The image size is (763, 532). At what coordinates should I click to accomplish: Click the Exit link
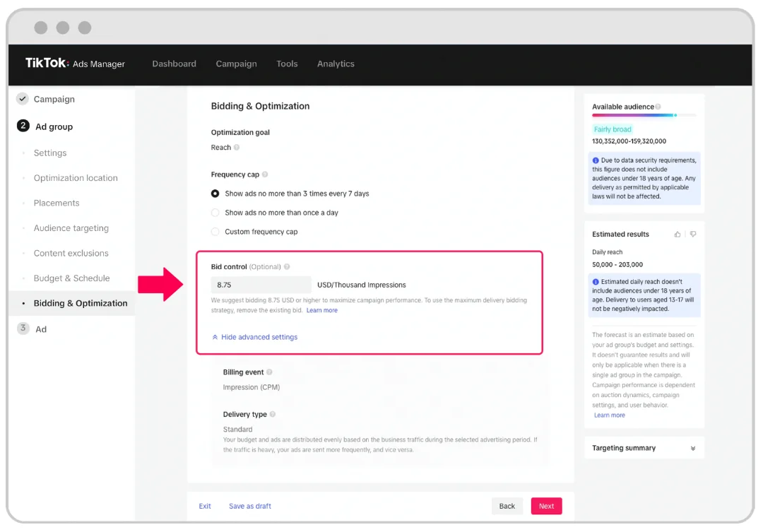tap(205, 506)
